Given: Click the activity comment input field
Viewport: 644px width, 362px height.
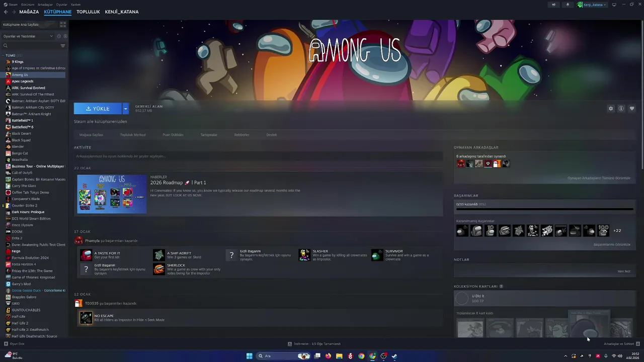Looking at the screenshot, I should (258, 156).
